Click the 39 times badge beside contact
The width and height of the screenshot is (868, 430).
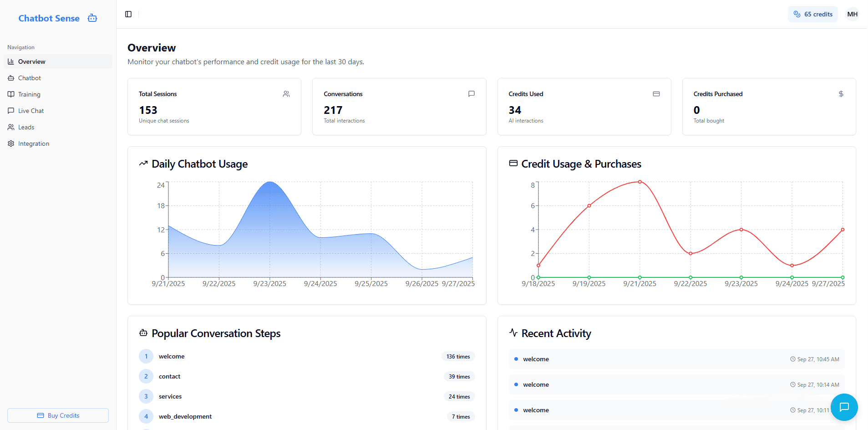[x=459, y=376]
